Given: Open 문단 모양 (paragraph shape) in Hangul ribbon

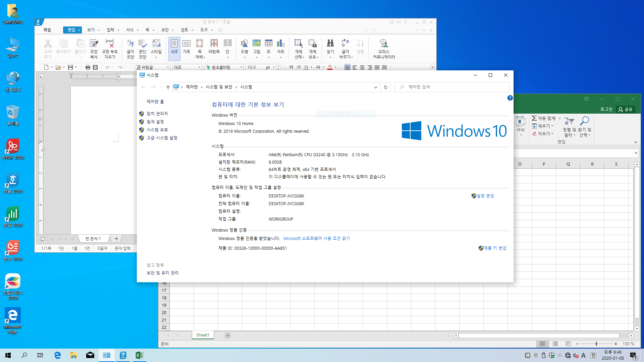Looking at the screenshot, I should pos(143,48).
